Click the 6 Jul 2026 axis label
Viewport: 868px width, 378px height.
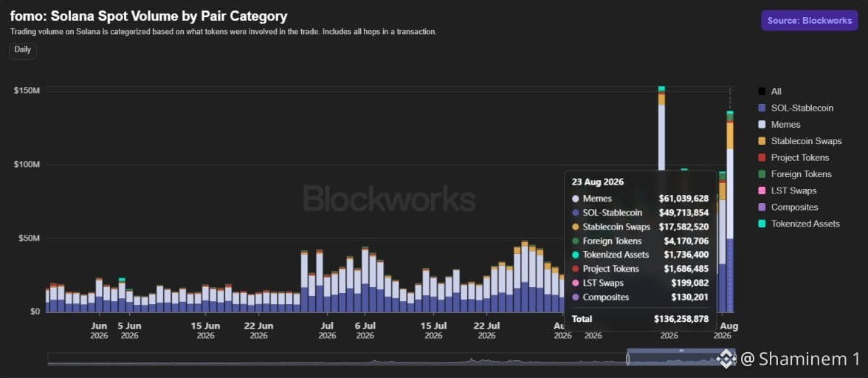tap(365, 331)
